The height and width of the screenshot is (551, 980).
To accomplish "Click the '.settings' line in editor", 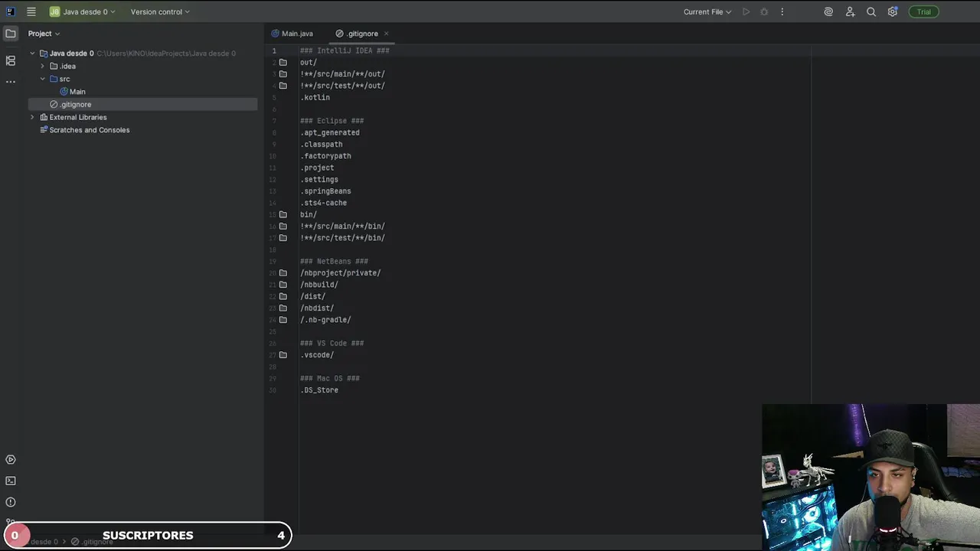I will [319, 180].
